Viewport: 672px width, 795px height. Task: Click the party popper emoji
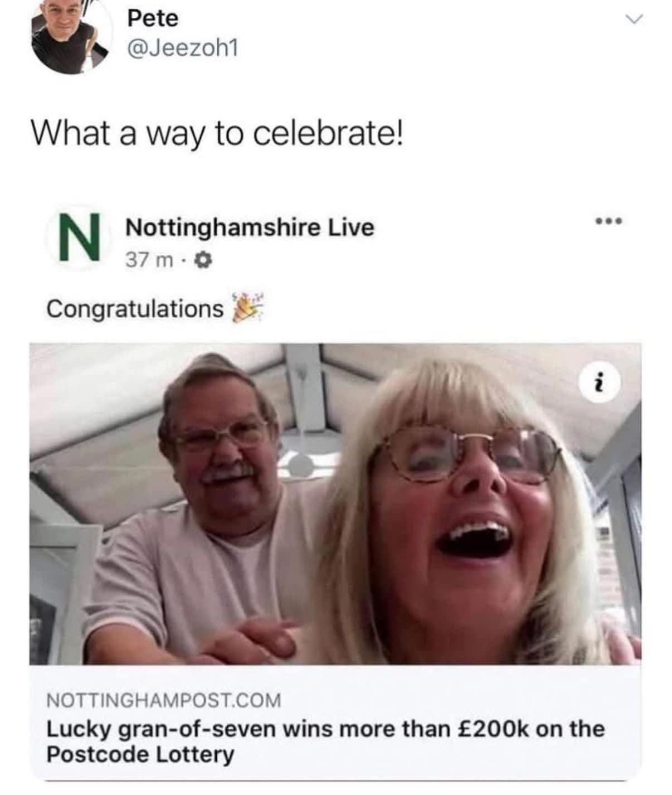[247, 308]
